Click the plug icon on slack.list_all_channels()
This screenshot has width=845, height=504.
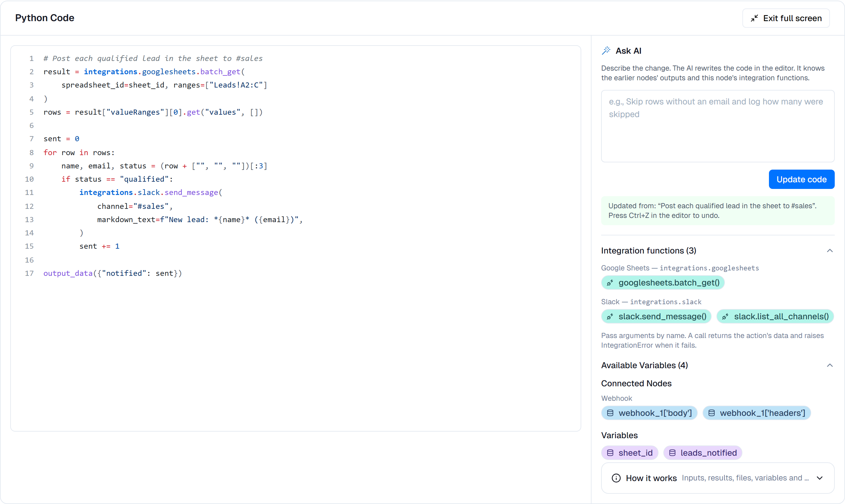click(725, 317)
